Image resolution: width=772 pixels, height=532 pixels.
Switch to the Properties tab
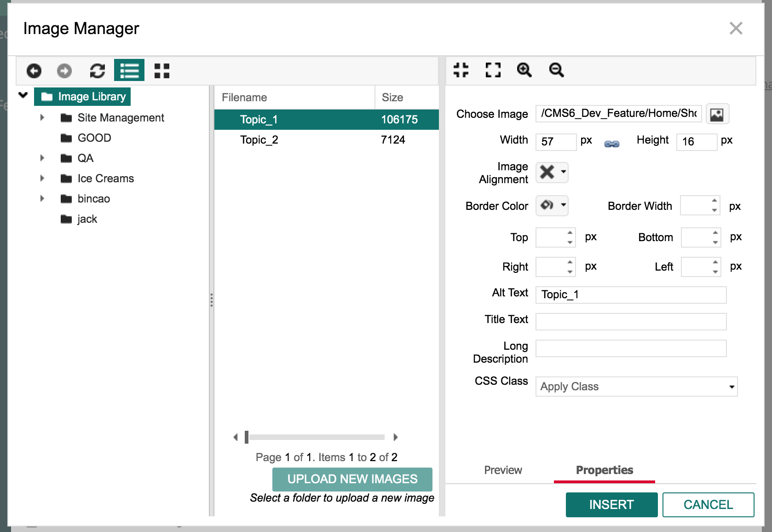pyautogui.click(x=604, y=470)
